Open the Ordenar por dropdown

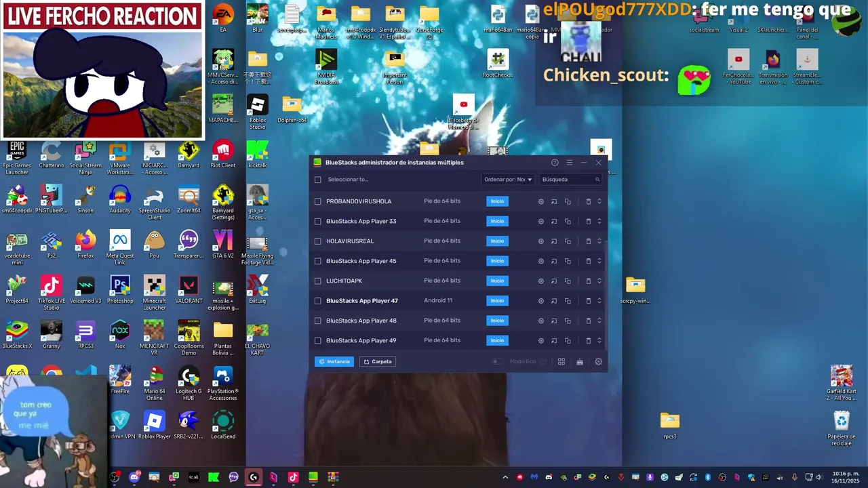pyautogui.click(x=508, y=180)
